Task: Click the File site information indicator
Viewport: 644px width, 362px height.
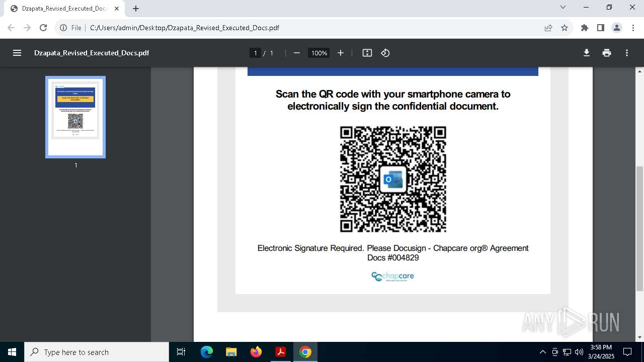Action: [x=71, y=28]
